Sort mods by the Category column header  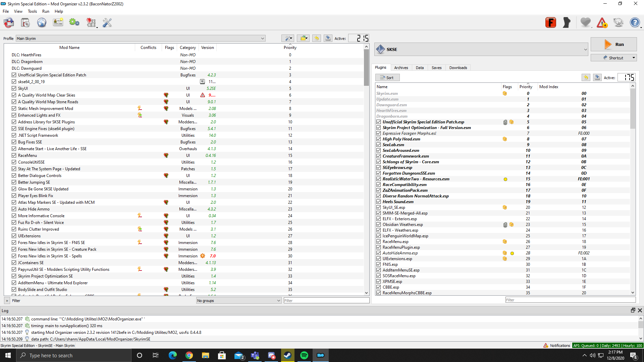(188, 48)
